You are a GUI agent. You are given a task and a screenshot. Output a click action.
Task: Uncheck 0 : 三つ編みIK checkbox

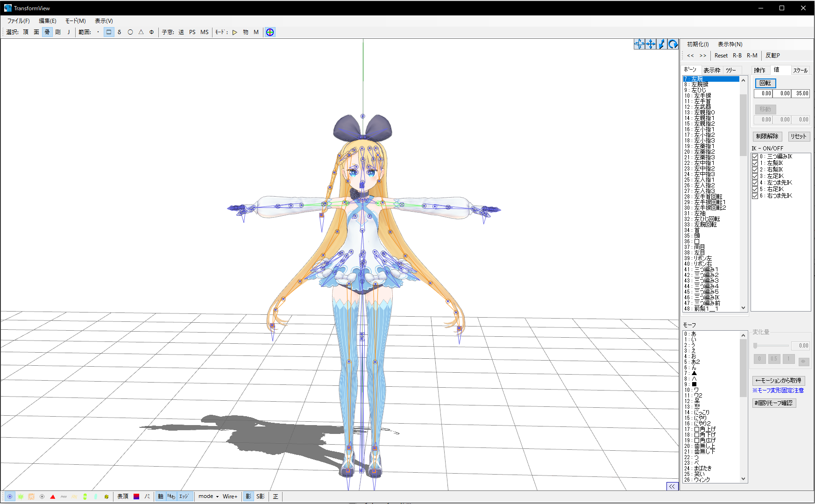tap(755, 156)
